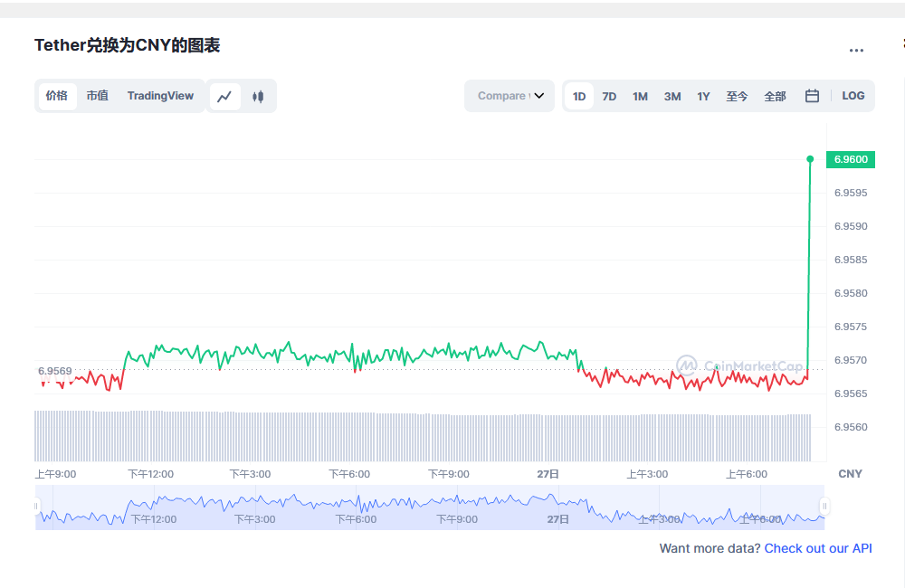Grab the right range navigator handle
This screenshot has width=905, height=588.
(x=824, y=507)
